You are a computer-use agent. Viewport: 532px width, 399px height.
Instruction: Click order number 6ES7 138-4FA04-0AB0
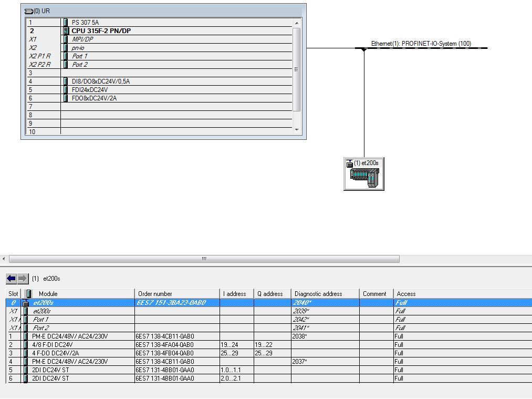point(164,345)
